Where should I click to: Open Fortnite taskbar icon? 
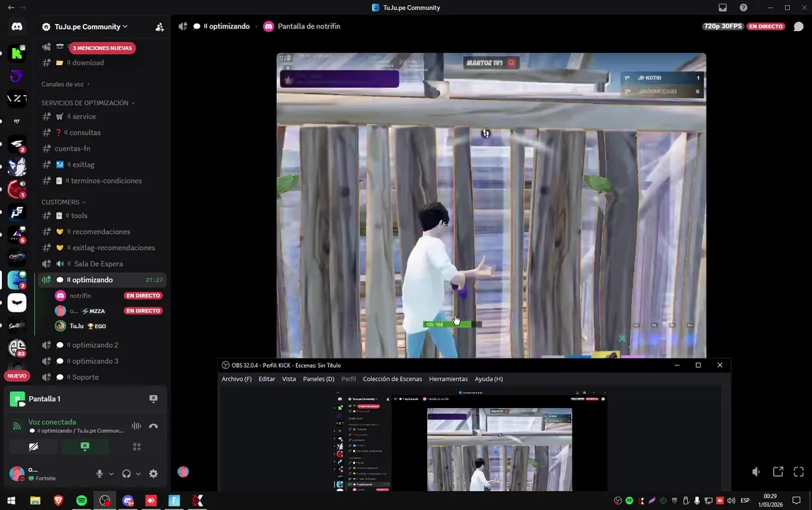tap(174, 501)
